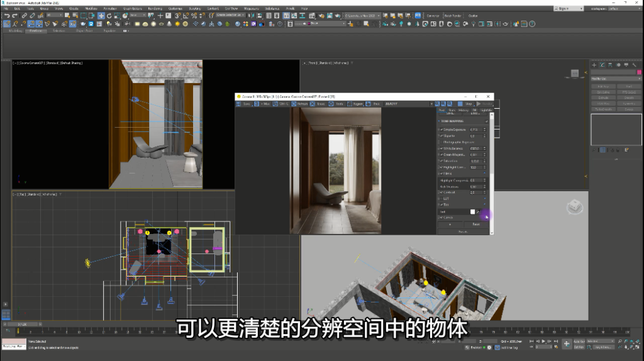Toggle the Percent Snap icon
This screenshot has width=644, height=361.
pos(194,16)
